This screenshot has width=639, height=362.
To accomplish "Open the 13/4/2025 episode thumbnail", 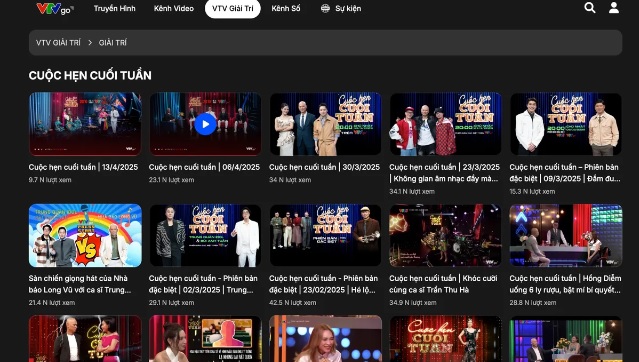I will pos(85,124).
